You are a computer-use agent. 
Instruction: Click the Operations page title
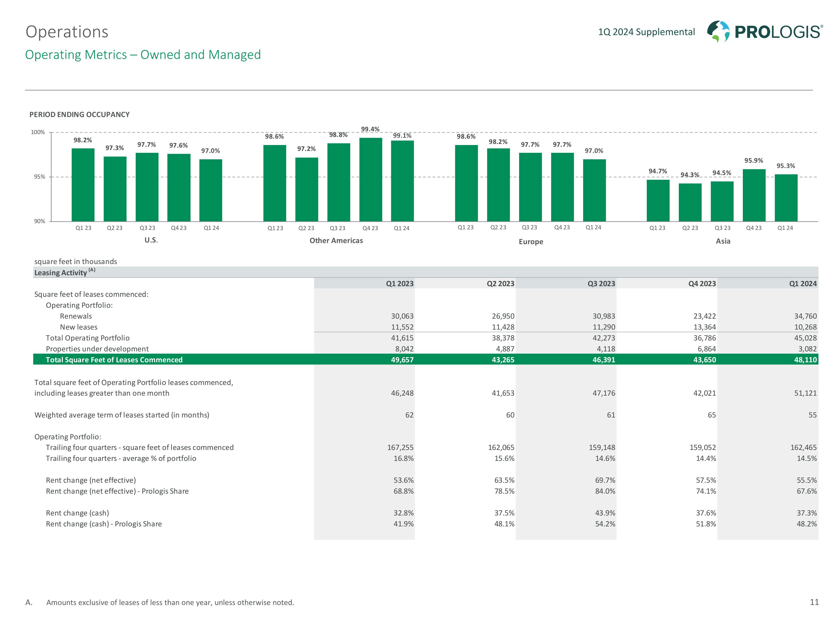pos(67,32)
